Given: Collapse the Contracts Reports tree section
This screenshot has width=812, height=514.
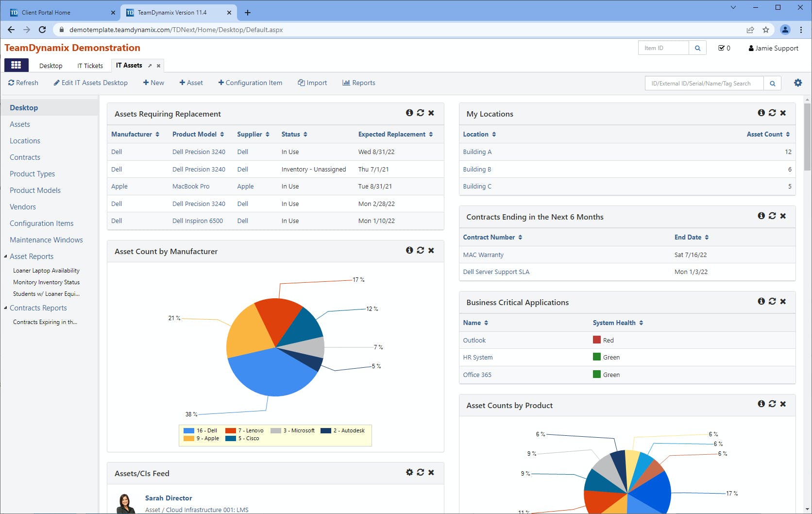Looking at the screenshot, I should click(x=5, y=308).
